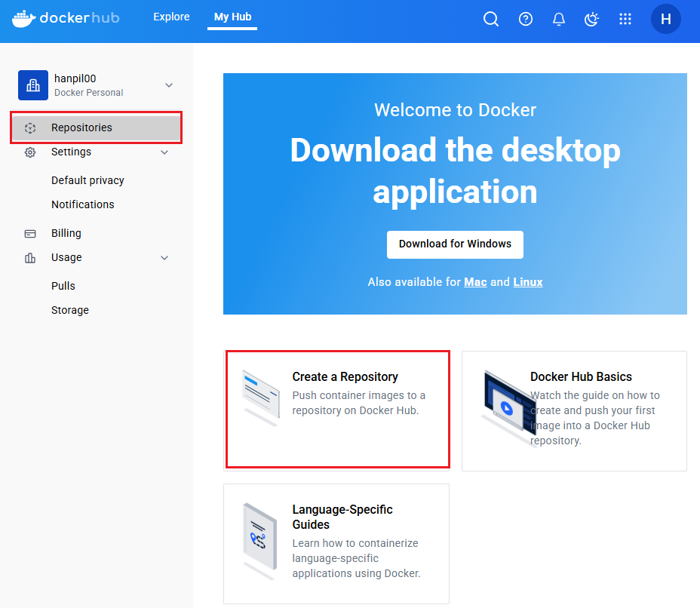The width and height of the screenshot is (700, 608).
Task: Switch to the Explore tab
Action: 171,17
